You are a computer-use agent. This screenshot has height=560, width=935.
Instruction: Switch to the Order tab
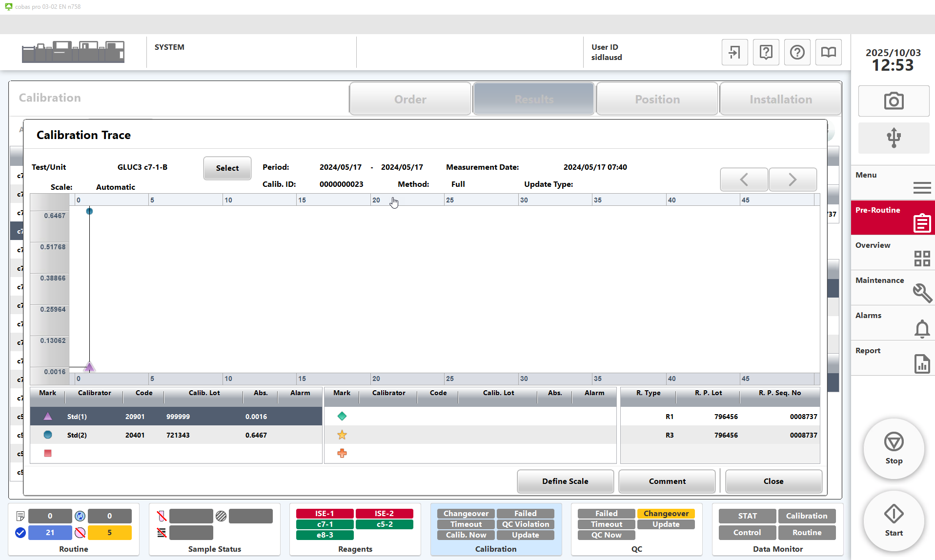pyautogui.click(x=410, y=99)
